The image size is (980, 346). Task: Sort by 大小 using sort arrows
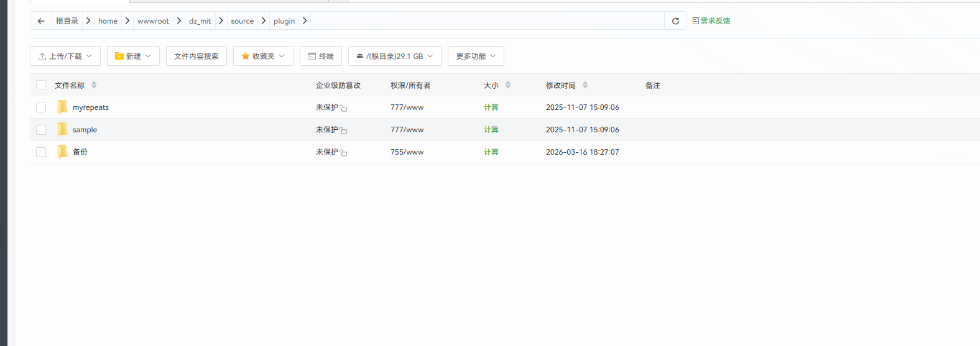point(508,85)
